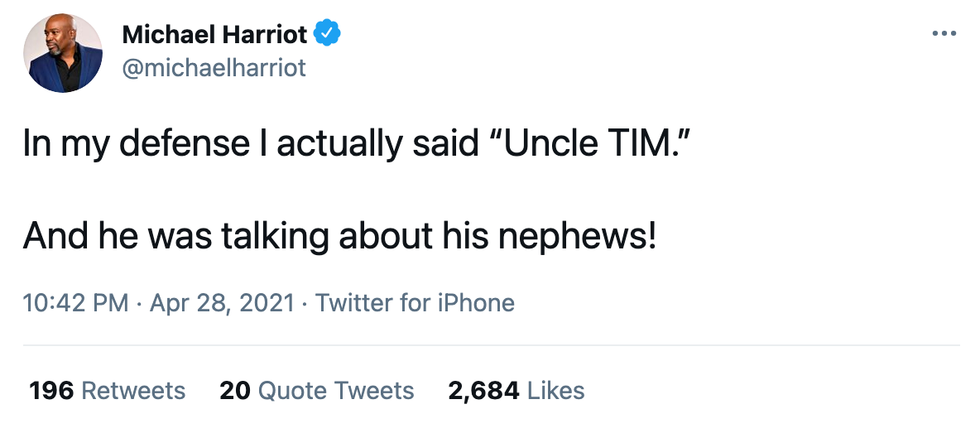
Task: Click the blue verified badge icon
Action: click(x=327, y=34)
